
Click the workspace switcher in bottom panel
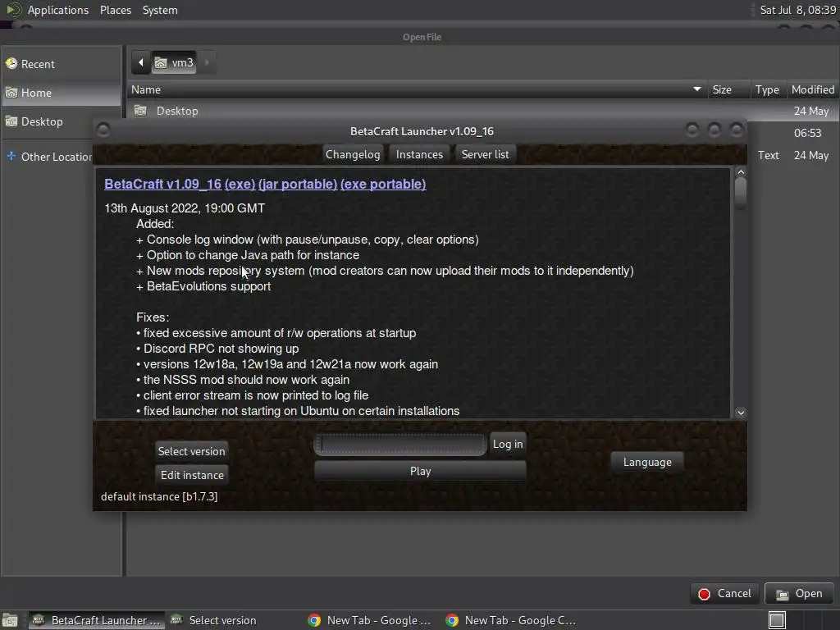[777, 620]
